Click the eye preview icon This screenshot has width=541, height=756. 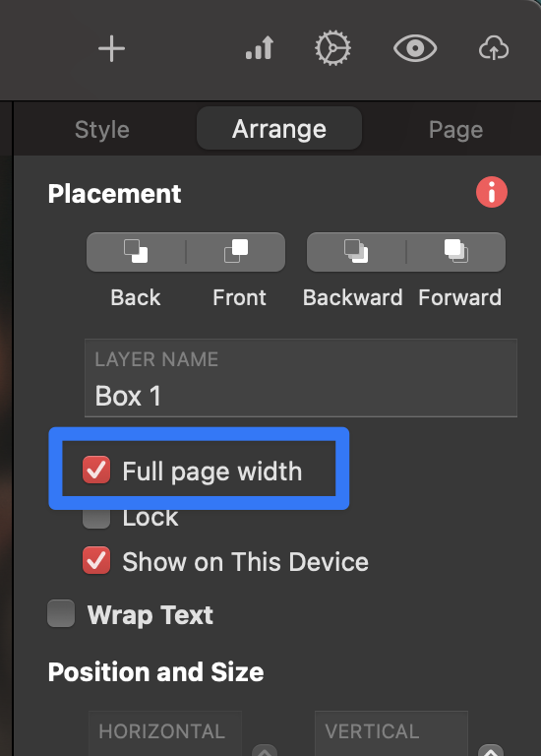[415, 48]
